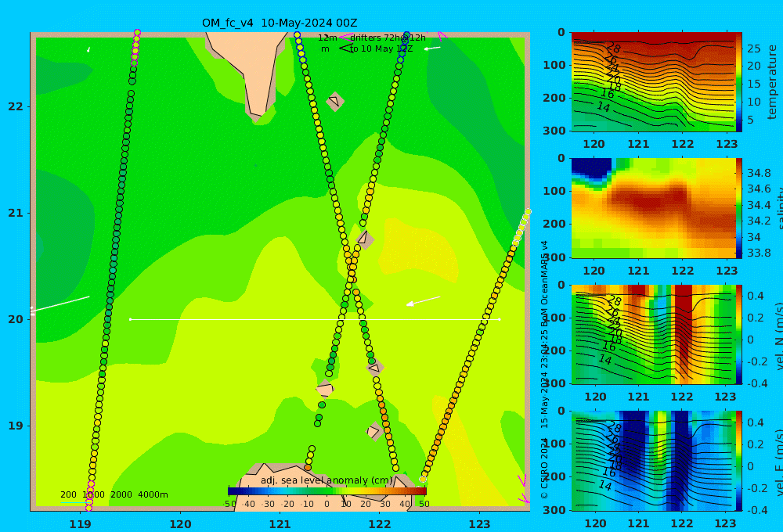Click the black triangle marker in the drifter legend
783x532 pixels.
coord(346,48)
